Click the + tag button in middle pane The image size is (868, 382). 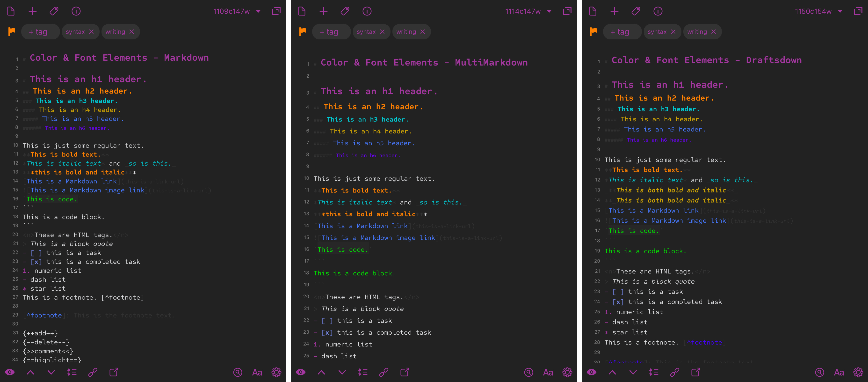pos(329,32)
